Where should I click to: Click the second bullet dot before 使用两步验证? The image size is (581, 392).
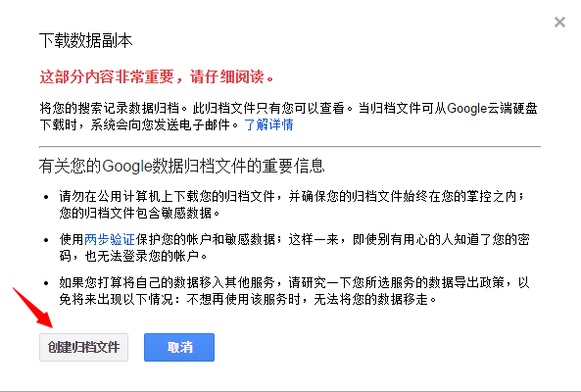46,240
